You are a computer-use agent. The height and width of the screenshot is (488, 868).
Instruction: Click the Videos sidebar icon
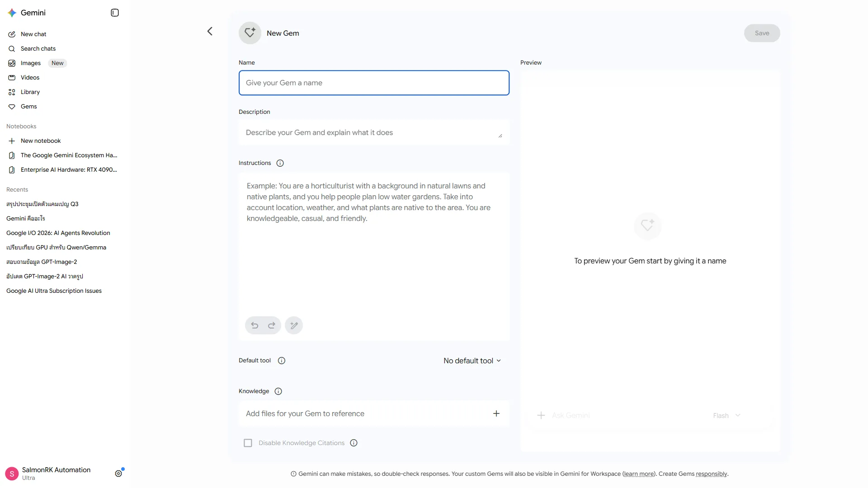coord(12,78)
